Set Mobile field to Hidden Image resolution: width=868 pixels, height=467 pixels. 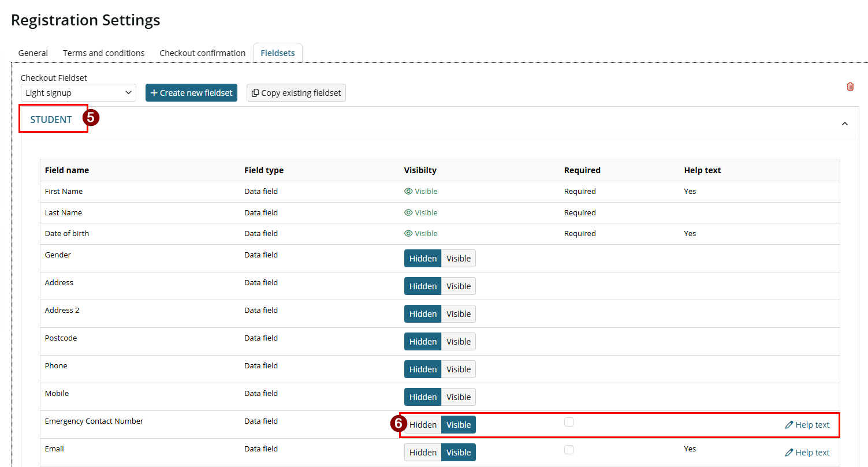[423, 397]
